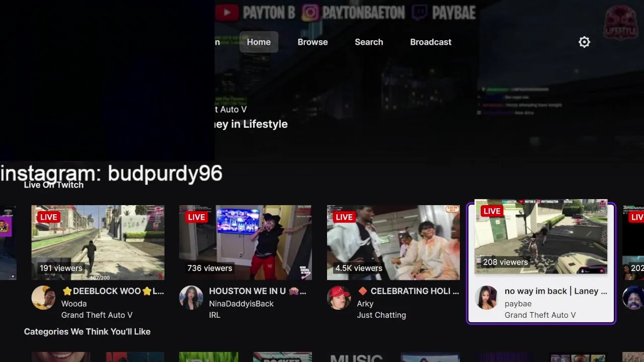Click the IRL category label

pos(215,315)
